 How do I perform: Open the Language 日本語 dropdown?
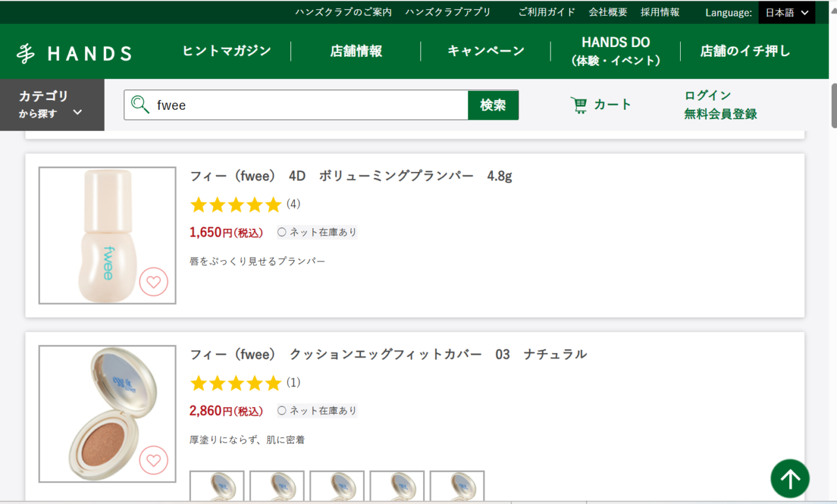[x=787, y=12]
